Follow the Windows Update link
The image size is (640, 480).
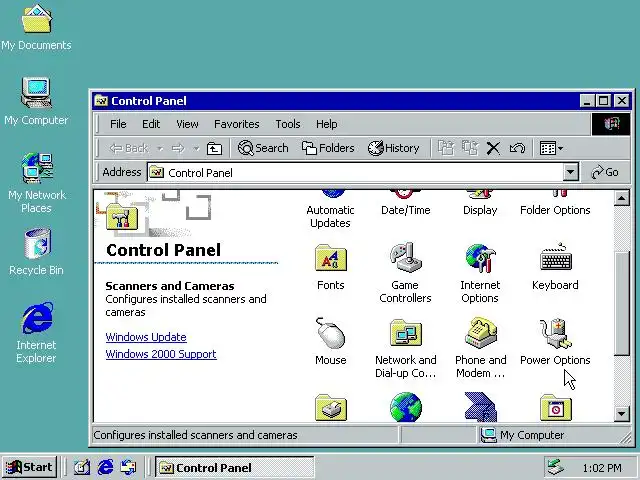click(x=146, y=337)
